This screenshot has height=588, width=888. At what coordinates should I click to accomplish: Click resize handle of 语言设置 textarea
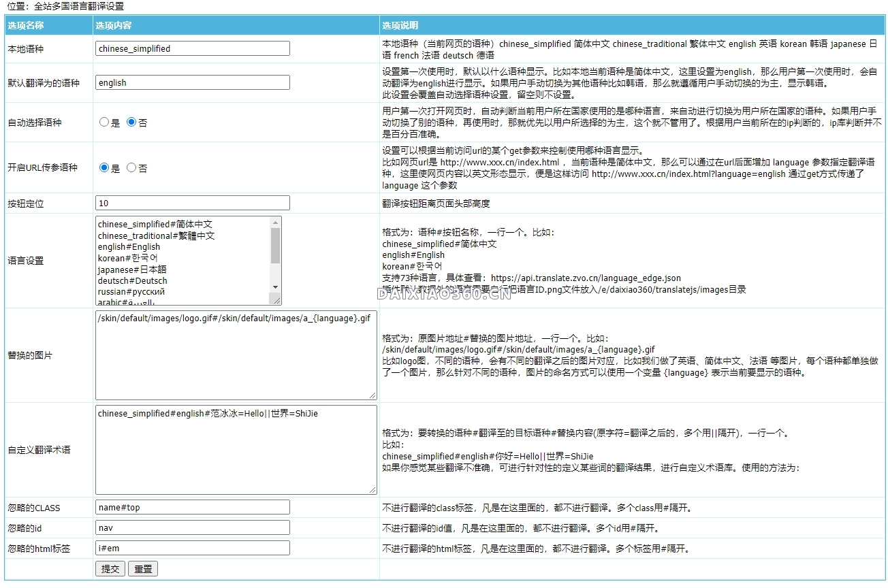point(276,300)
